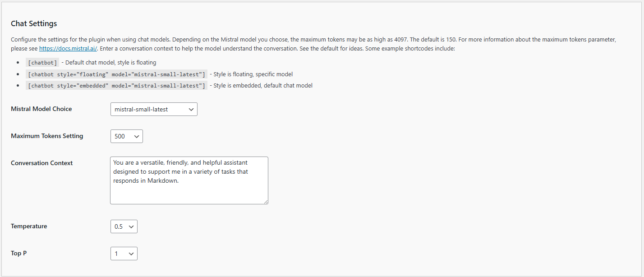Click the [chatbot] shortcode example
Viewport: 644px width, 277px height.
[42, 63]
